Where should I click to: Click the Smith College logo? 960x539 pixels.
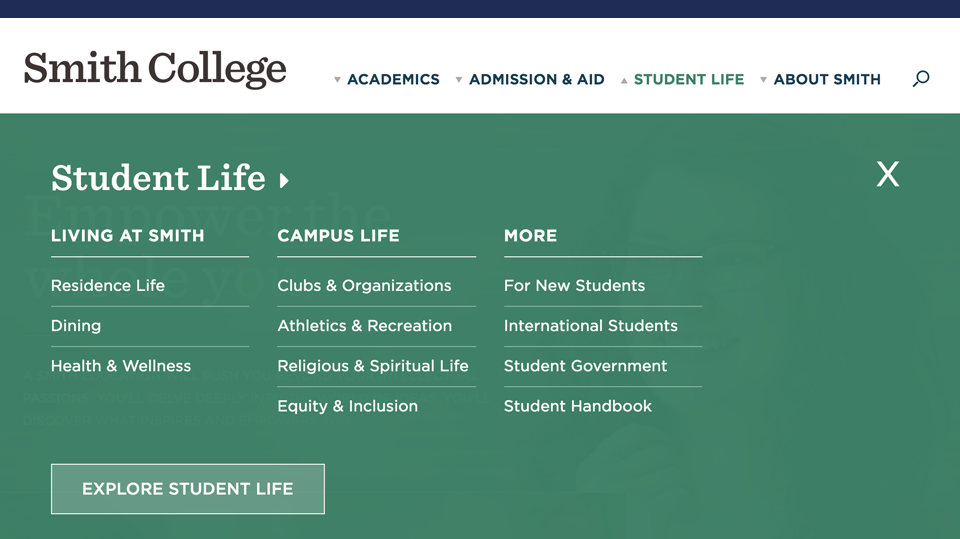[x=155, y=69]
